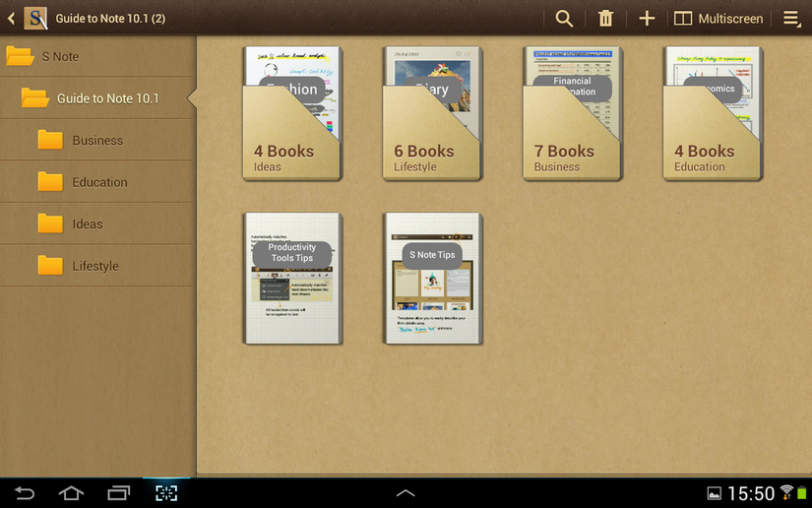This screenshot has height=508, width=812.
Task: Open the Productivity Tools Tips note
Action: pos(292,278)
